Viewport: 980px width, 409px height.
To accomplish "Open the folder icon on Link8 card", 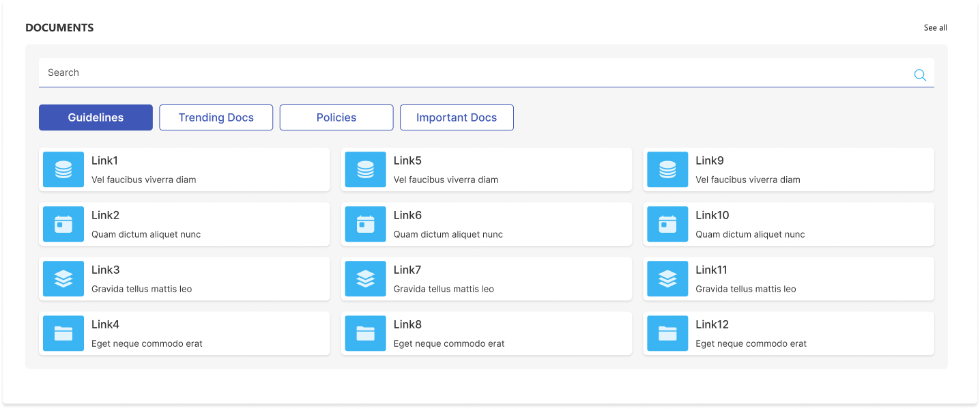I will coord(365,333).
